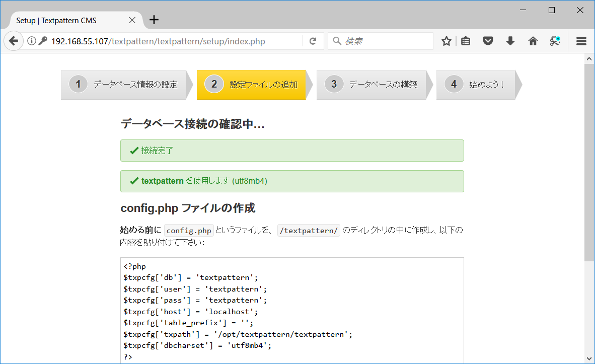Click step 4 始めよう! indicator
Viewport: 595px width, 364px height.
tap(473, 84)
